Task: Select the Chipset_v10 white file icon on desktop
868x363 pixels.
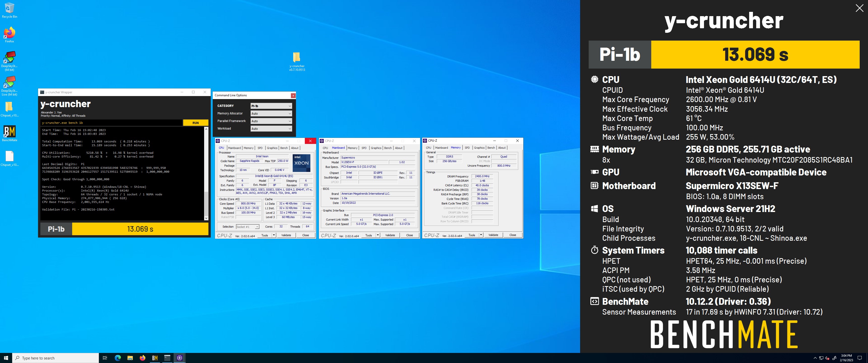Action: click(x=9, y=159)
